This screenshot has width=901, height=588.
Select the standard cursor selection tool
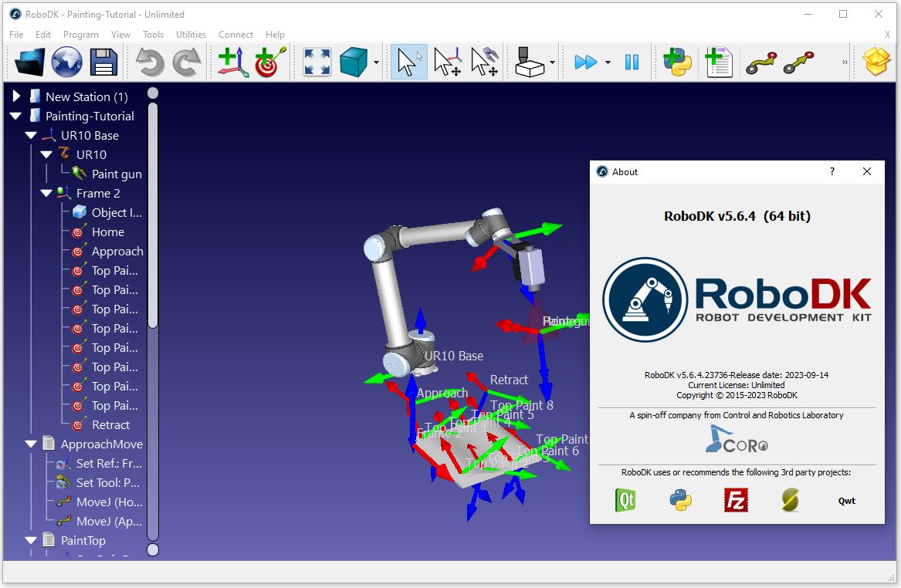(408, 62)
